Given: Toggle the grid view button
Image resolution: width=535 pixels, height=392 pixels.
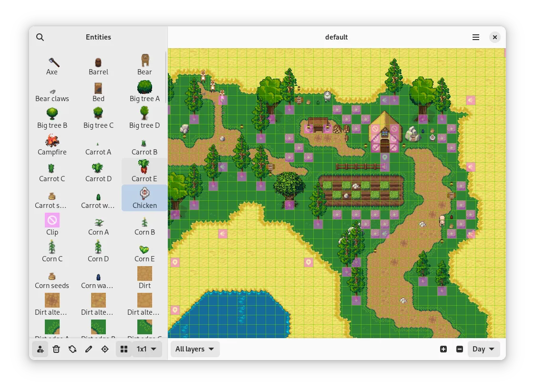Looking at the screenshot, I should [x=124, y=349].
